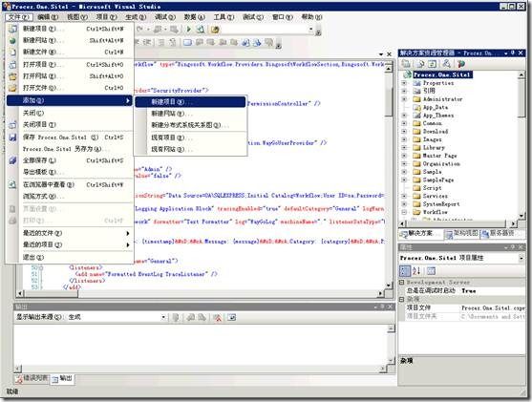This screenshot has width=532, height=402.
Task: Open the 工具 menu
Action: click(x=223, y=17)
